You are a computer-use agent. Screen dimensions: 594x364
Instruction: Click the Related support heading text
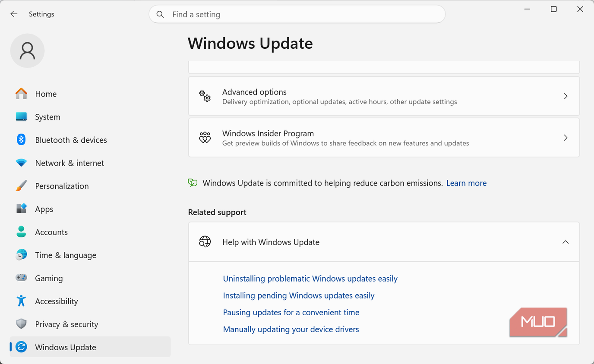click(x=217, y=212)
